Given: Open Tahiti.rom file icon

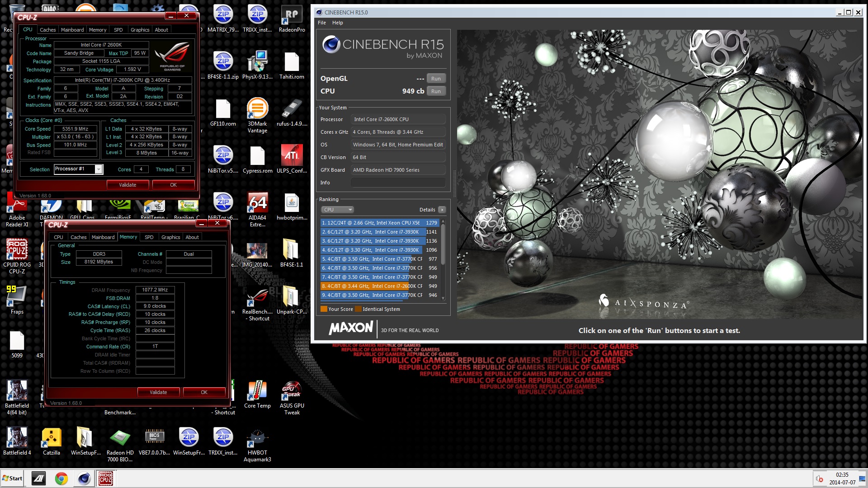Looking at the screenshot, I should point(292,66).
